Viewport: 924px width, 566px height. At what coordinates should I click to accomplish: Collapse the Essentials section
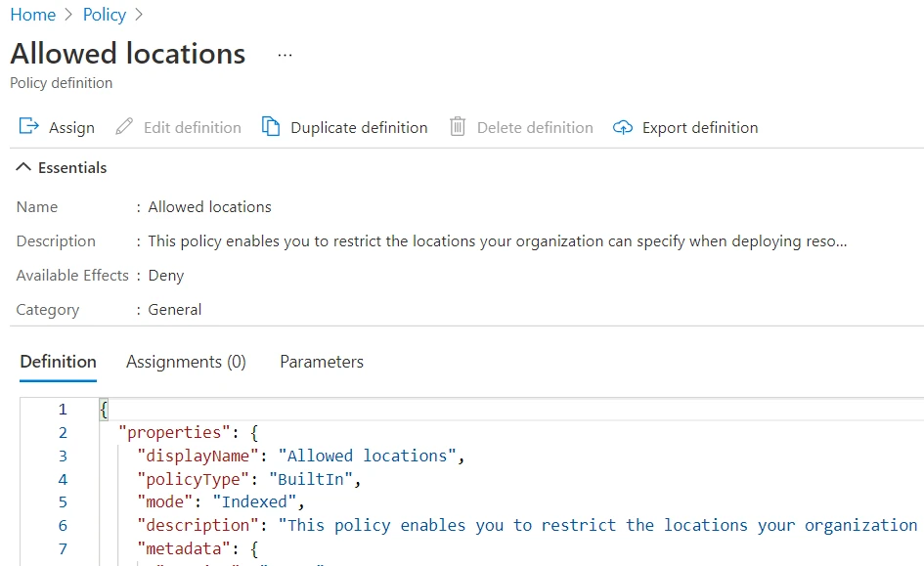[23, 167]
